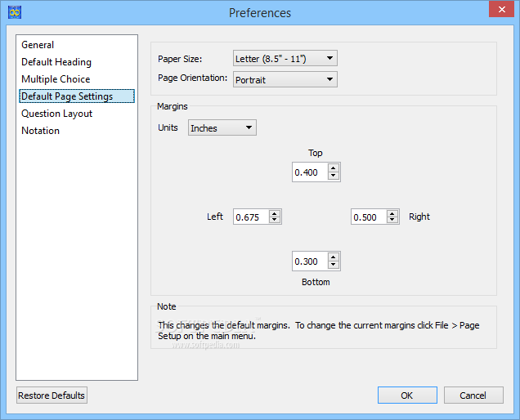Image resolution: width=520 pixels, height=420 pixels.
Task: Decrease the Right margin value
Action: (392, 220)
